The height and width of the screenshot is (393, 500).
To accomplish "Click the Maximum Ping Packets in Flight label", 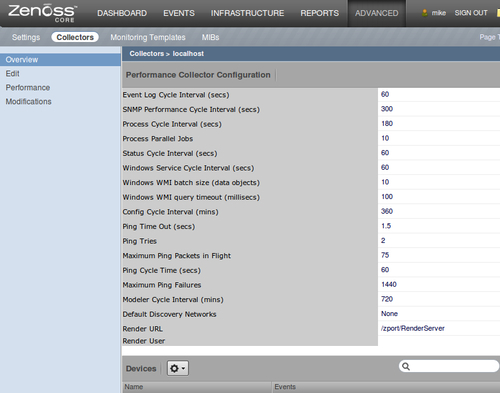I will pyautogui.click(x=177, y=256).
